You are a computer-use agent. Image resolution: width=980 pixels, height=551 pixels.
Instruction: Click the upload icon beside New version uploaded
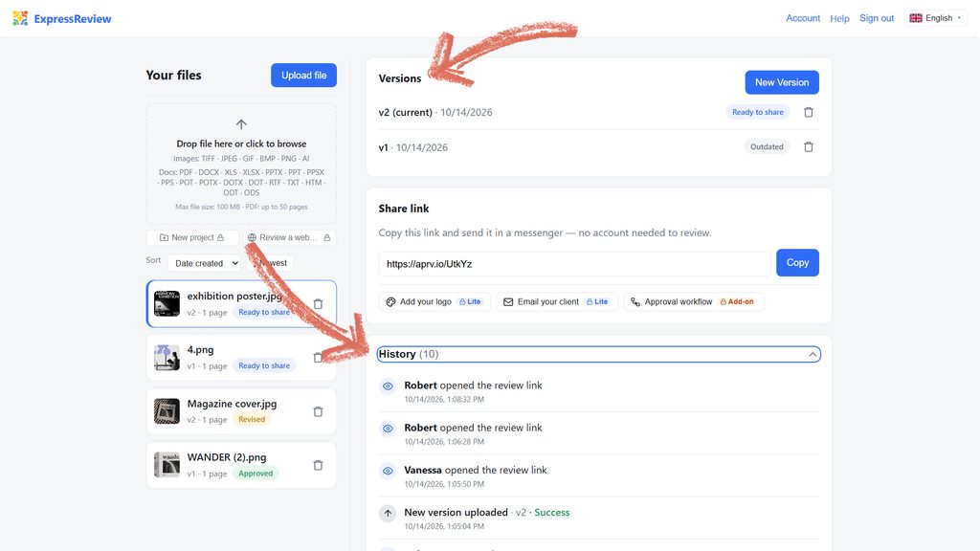(389, 514)
